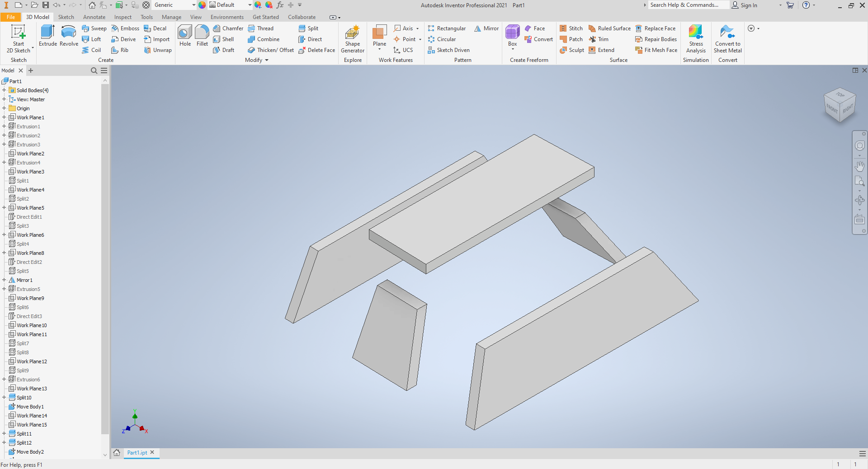Image resolution: width=868 pixels, height=469 pixels.
Task: Select the Stitch surface tool
Action: 571,28
